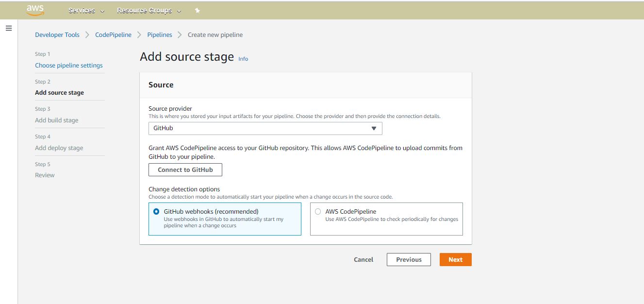Cancel the pipeline creation

pos(363,259)
